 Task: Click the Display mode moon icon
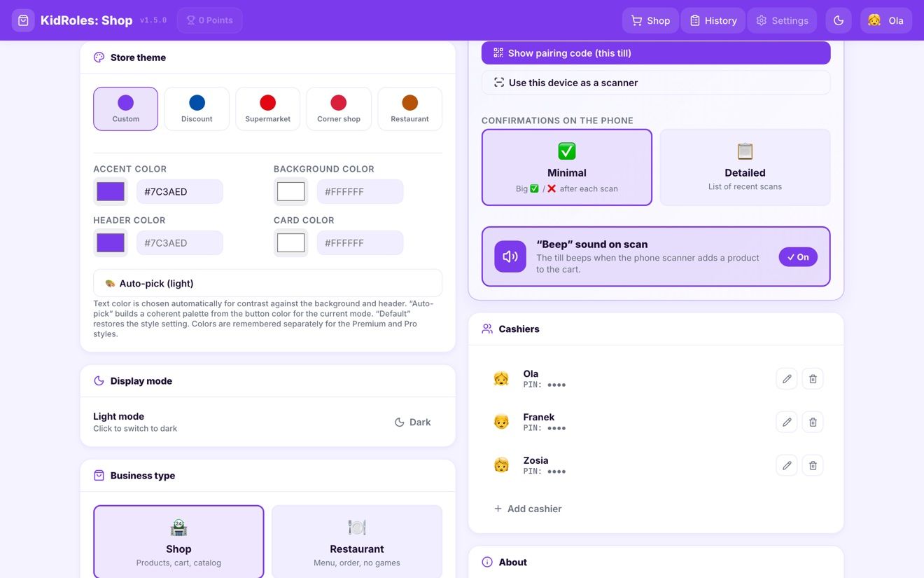(99, 381)
